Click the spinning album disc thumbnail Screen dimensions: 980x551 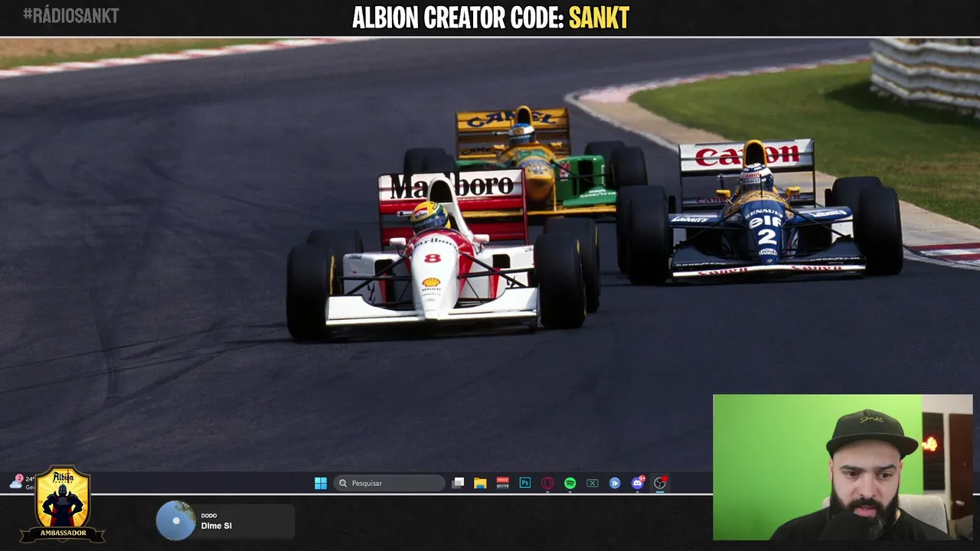click(175, 520)
